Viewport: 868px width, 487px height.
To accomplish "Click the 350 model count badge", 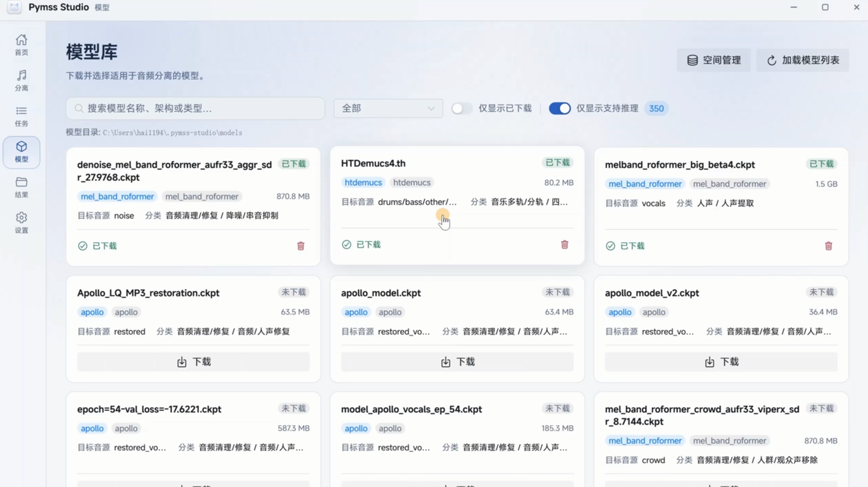I will click(x=656, y=108).
